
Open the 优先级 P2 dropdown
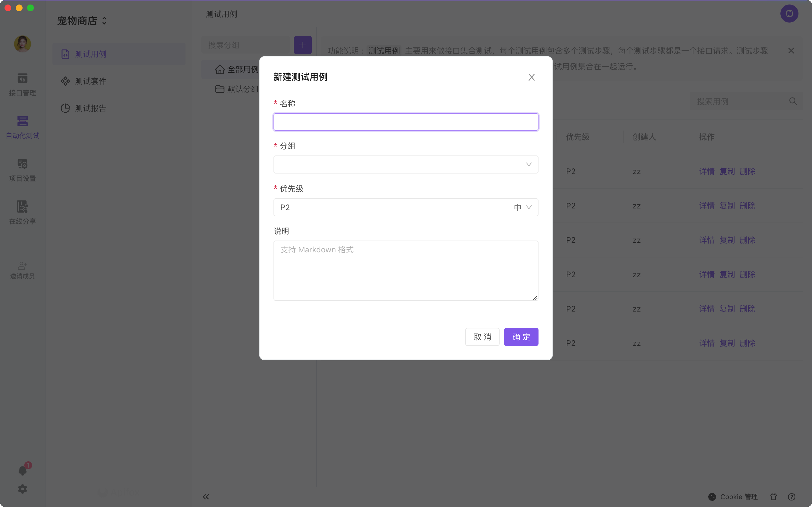pos(406,207)
